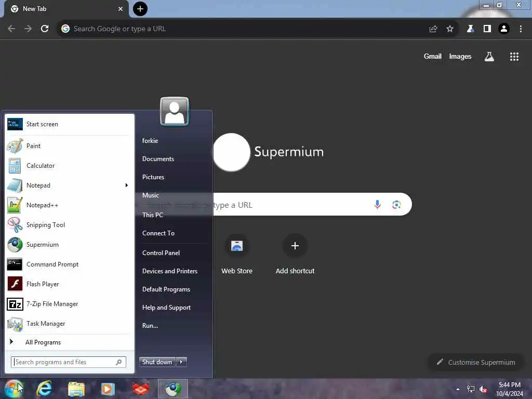Screen dimensions: 532x399
Task: Open File Explorer from taskbar
Action: [x=76, y=389]
